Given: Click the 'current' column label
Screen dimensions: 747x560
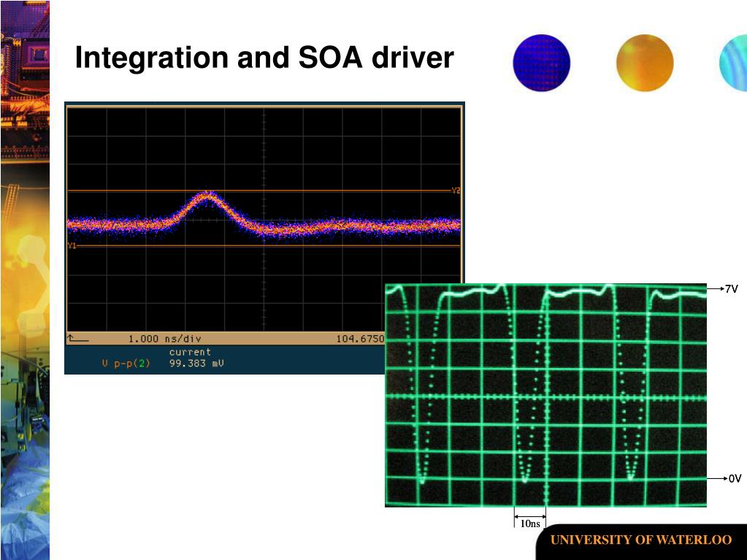Looking at the screenshot, I should [190, 352].
